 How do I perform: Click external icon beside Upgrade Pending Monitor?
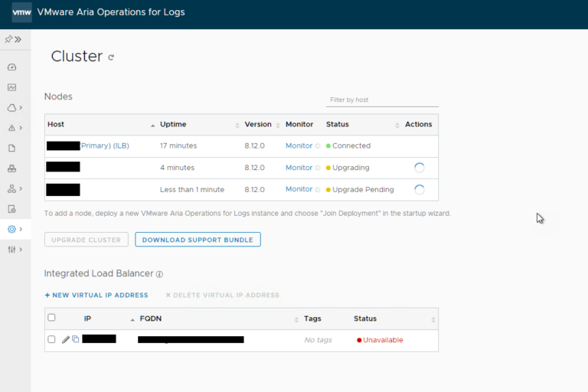point(318,190)
